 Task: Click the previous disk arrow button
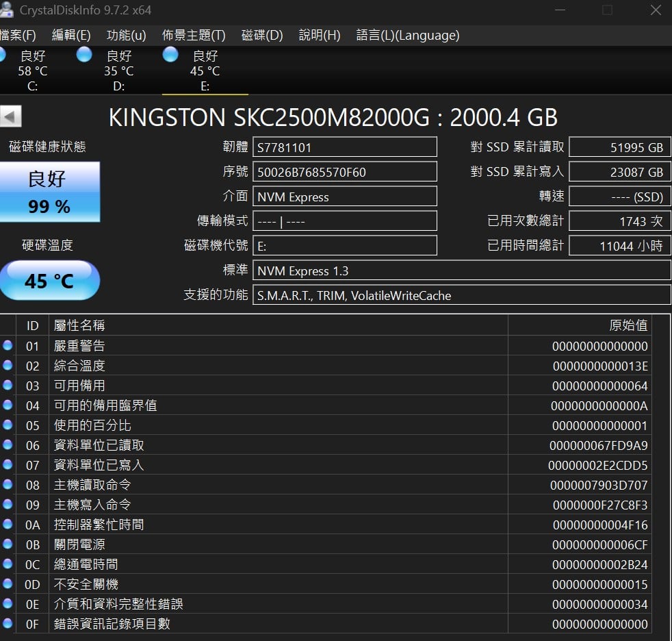click(x=11, y=116)
